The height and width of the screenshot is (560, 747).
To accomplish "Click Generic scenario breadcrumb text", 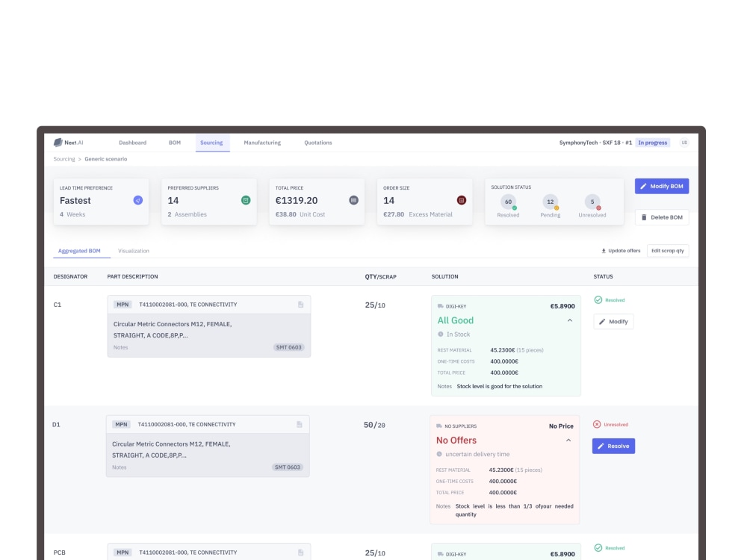I will (106, 159).
